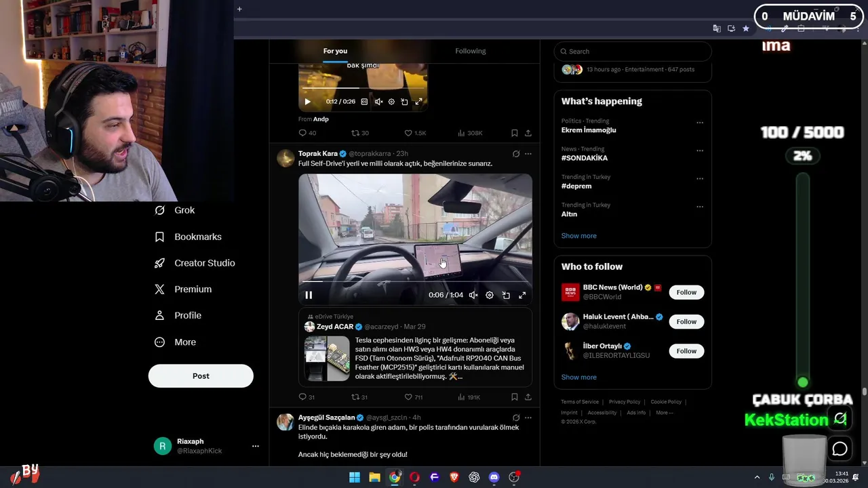Image resolution: width=868 pixels, height=488 pixels.
Task: Bookmark the Andp video post
Action: click(514, 133)
